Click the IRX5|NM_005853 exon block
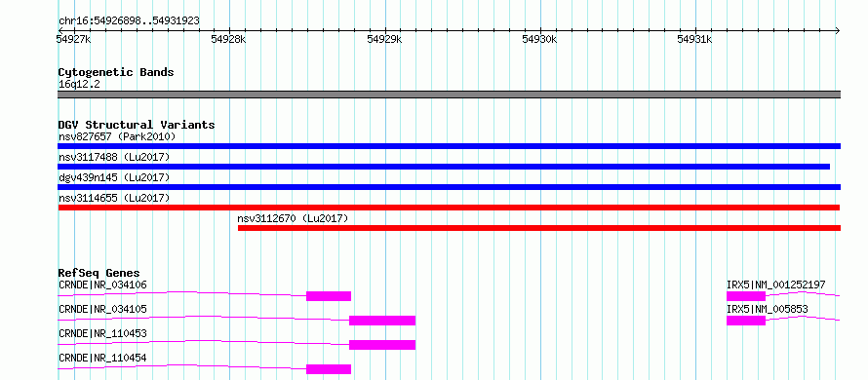 [x=746, y=321]
